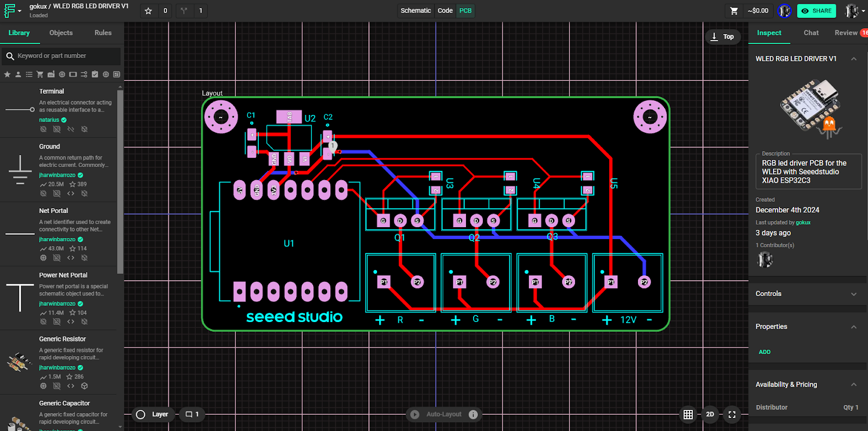Switch the 2D view toggle
868x431 pixels.
click(x=710, y=414)
